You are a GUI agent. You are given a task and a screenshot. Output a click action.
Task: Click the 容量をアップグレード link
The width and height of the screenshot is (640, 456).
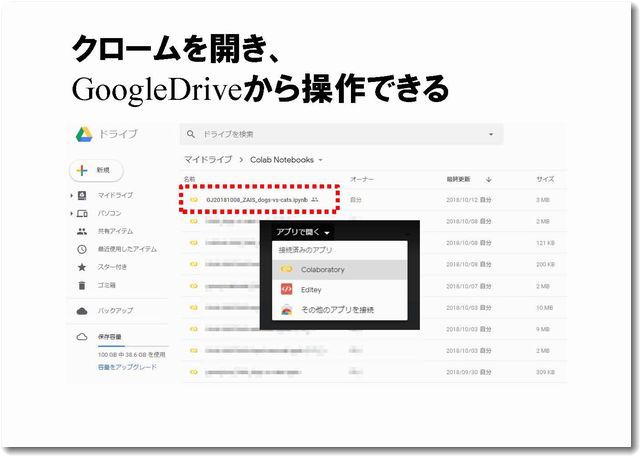click(x=127, y=367)
